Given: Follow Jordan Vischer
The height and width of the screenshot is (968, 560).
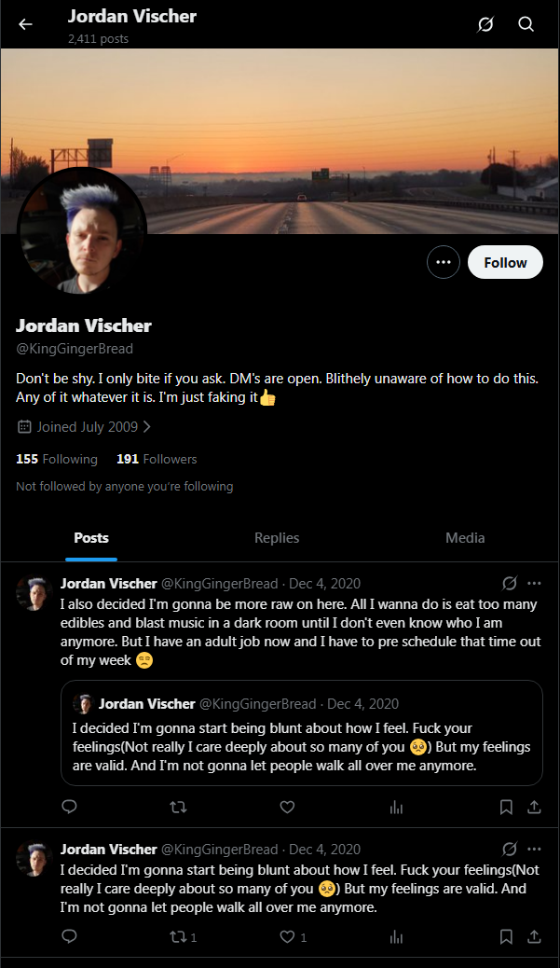Looking at the screenshot, I should pyautogui.click(x=505, y=262).
